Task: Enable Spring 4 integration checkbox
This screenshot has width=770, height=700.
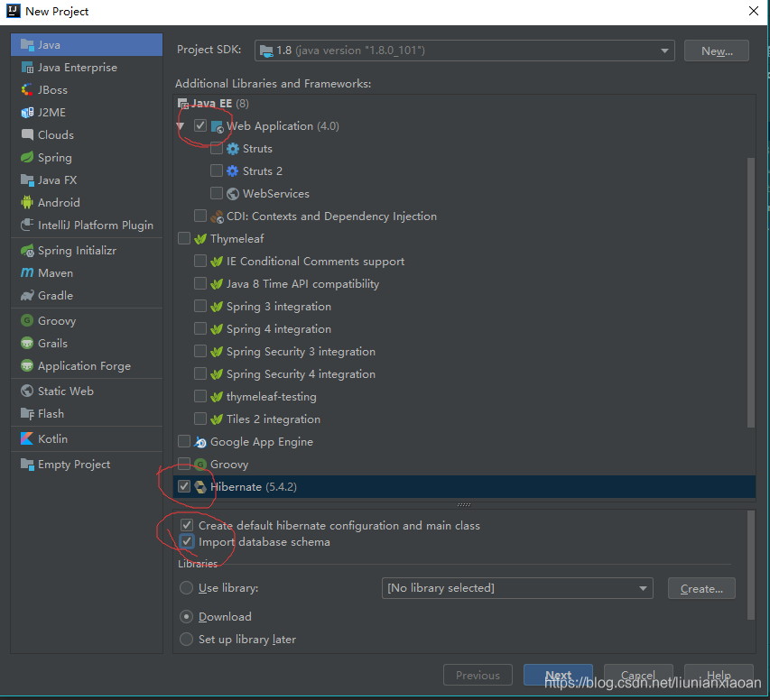Action: coord(199,328)
